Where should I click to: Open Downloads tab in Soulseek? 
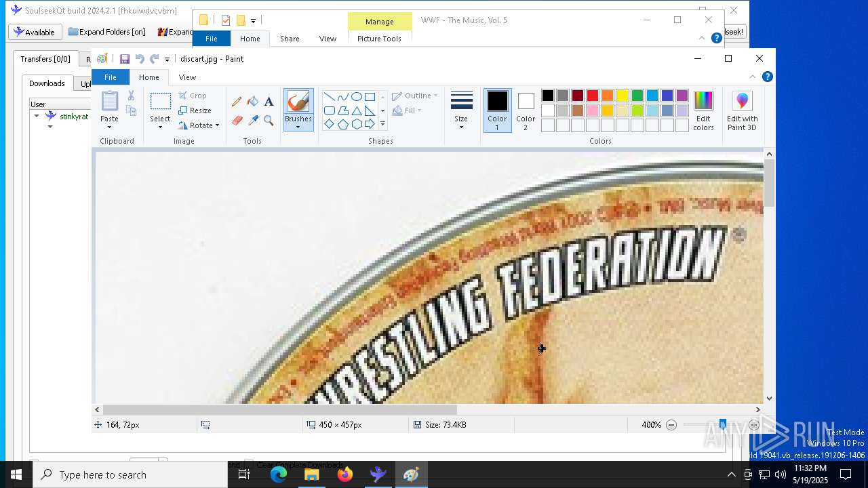point(47,83)
